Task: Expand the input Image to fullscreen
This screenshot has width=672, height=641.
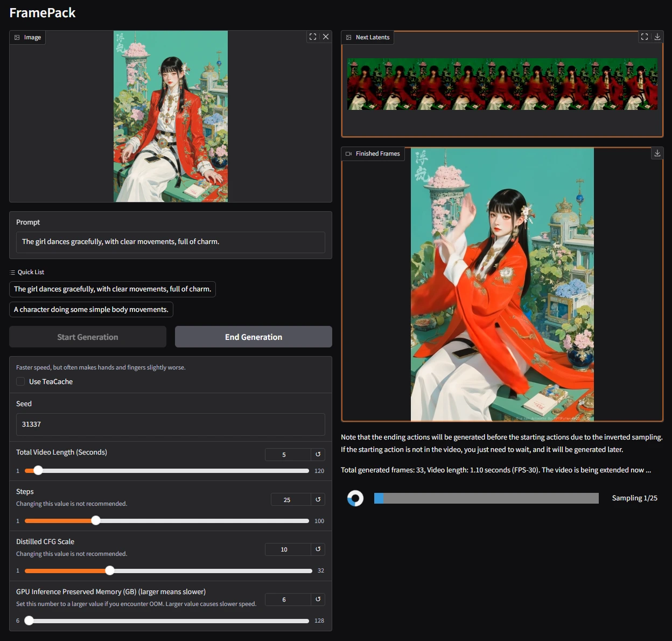Action: click(x=313, y=37)
